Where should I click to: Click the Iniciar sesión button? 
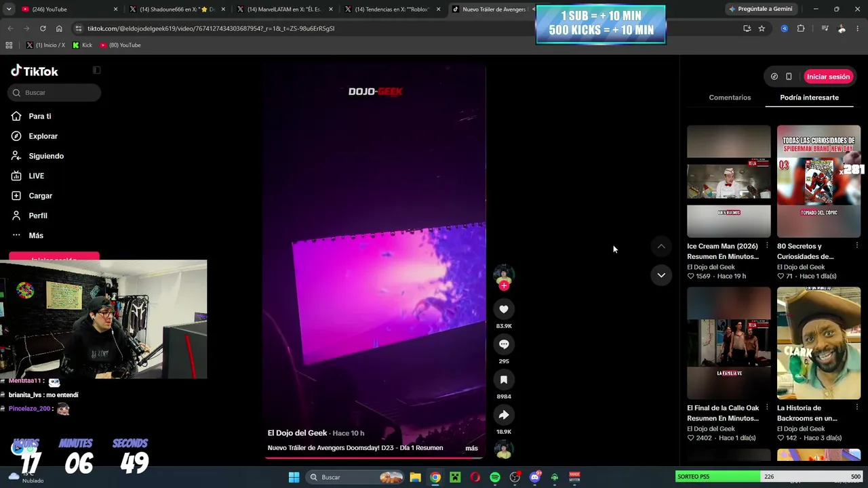tap(828, 77)
